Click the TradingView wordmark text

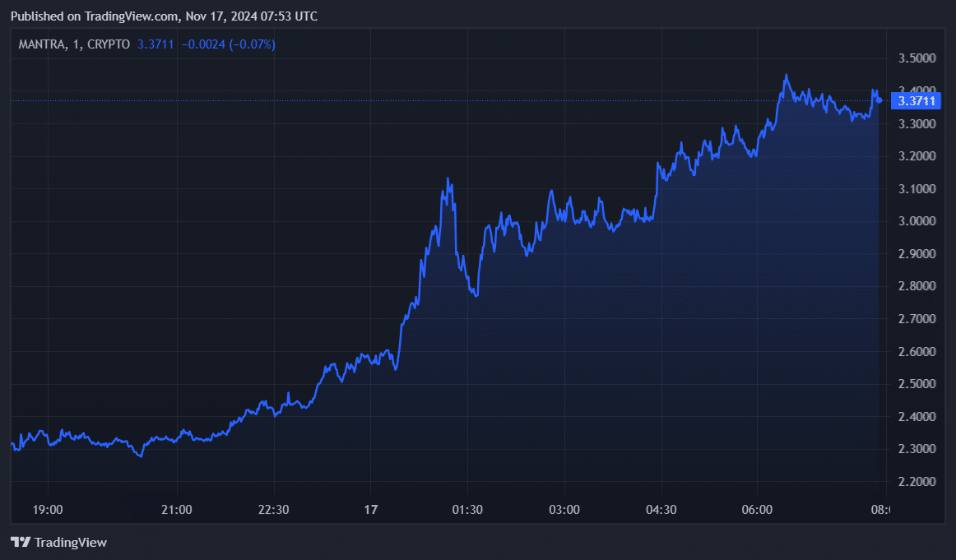[72, 542]
